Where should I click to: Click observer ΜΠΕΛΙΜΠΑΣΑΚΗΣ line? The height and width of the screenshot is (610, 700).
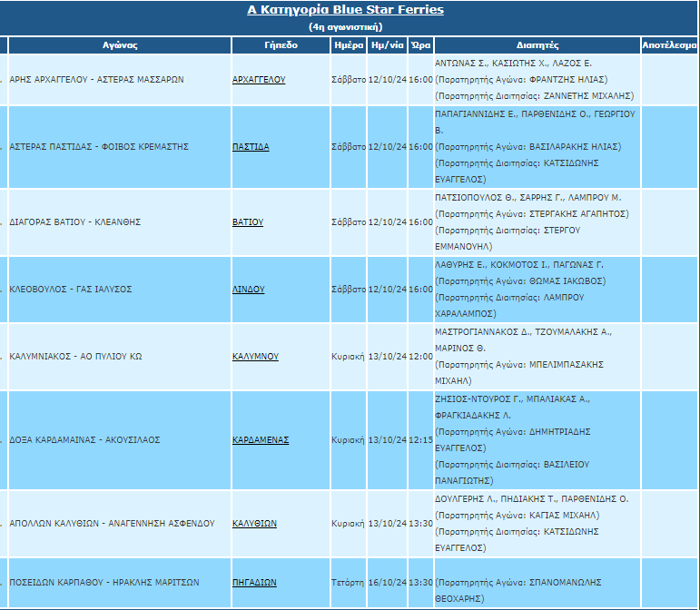point(519,365)
